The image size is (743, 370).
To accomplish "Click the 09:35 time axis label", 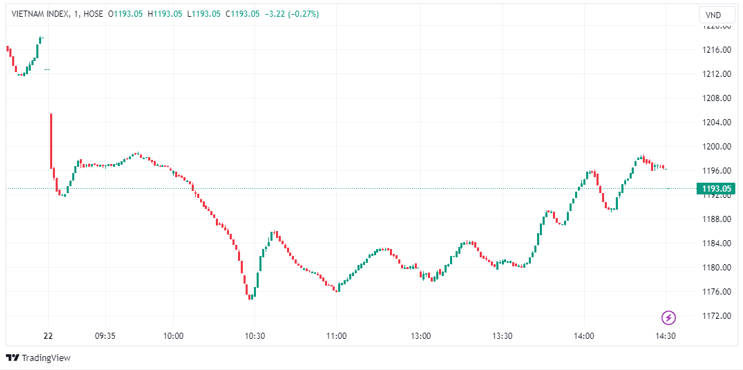I will [105, 335].
